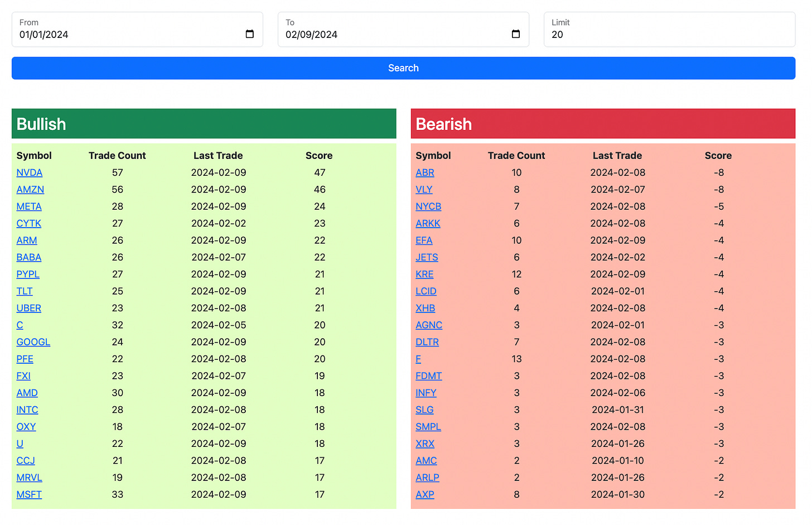This screenshot has height=525, width=812.
Task: Click NVDA's score value 47
Action: point(320,173)
